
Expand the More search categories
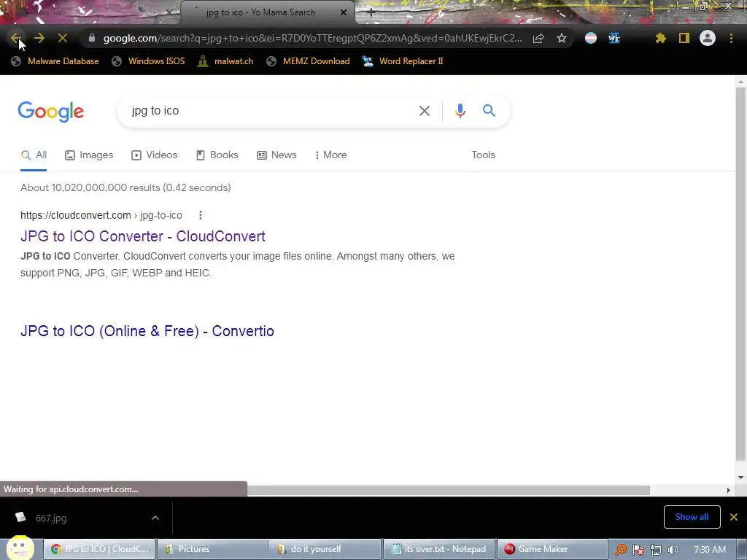click(330, 155)
